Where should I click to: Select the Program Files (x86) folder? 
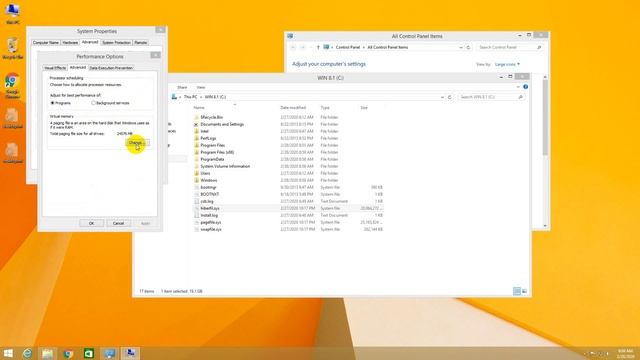(x=217, y=152)
